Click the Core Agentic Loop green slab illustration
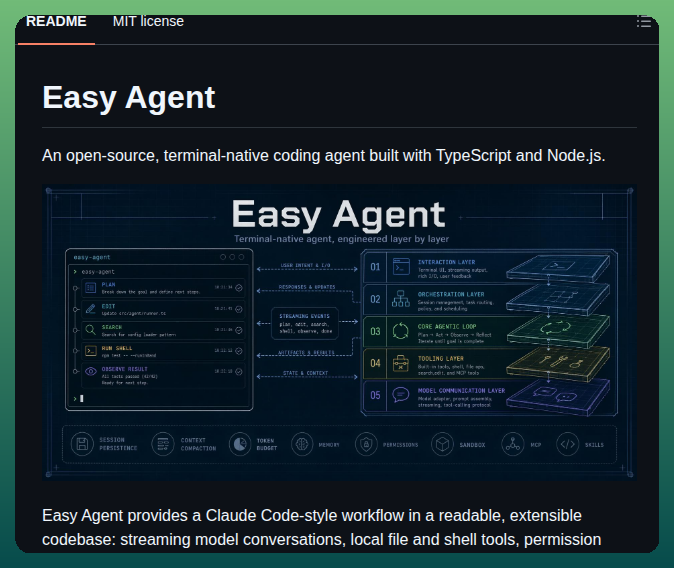 558,330
